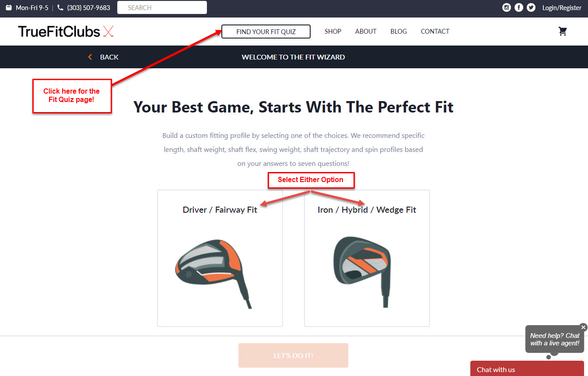The image size is (588, 376).
Task: Select the Iron / Hybrid / Wedge Fit option
Action: coord(367,258)
